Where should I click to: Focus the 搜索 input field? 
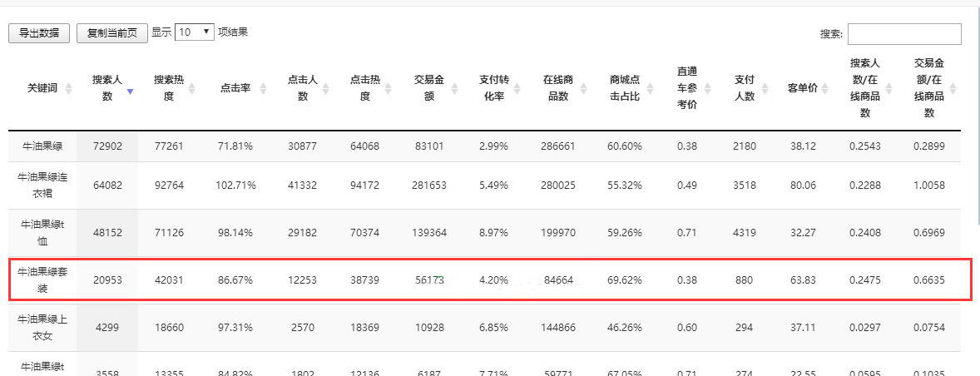click(903, 34)
